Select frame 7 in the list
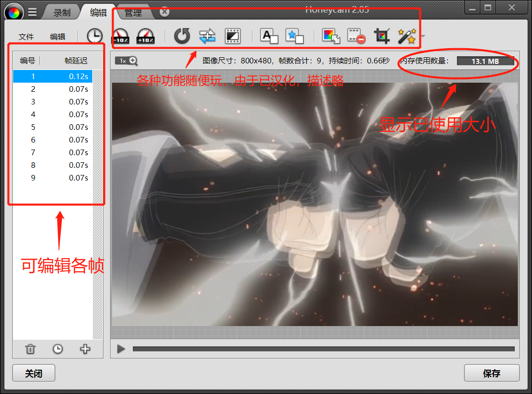 (x=53, y=153)
